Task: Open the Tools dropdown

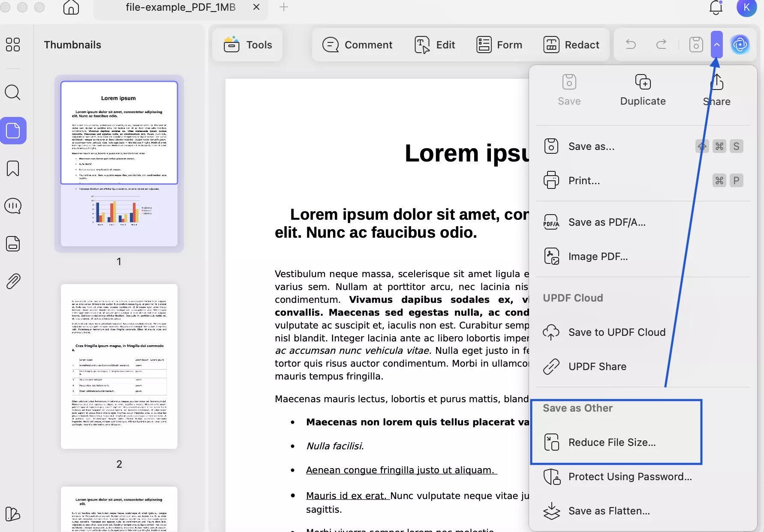Action: tap(248, 45)
